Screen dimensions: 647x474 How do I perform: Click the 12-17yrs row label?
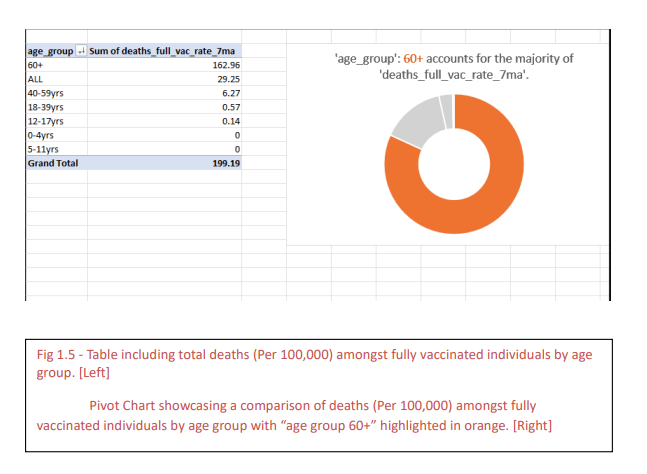[x=44, y=121]
